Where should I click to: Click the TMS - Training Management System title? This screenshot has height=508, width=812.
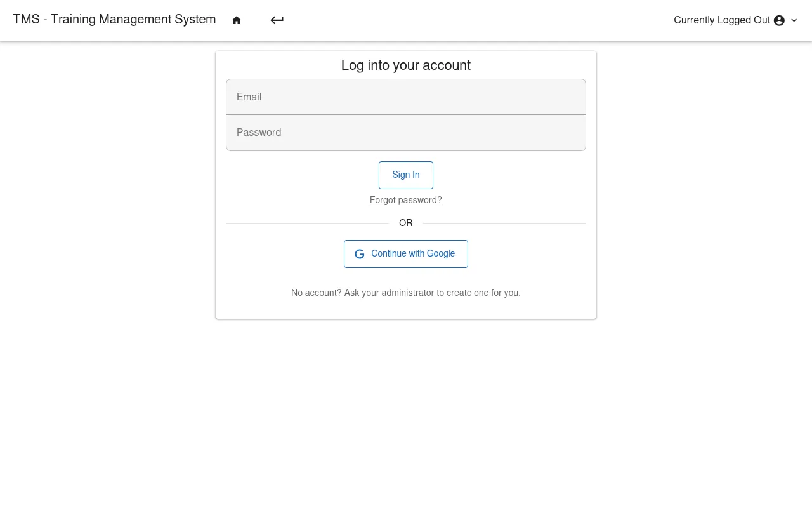click(x=114, y=20)
